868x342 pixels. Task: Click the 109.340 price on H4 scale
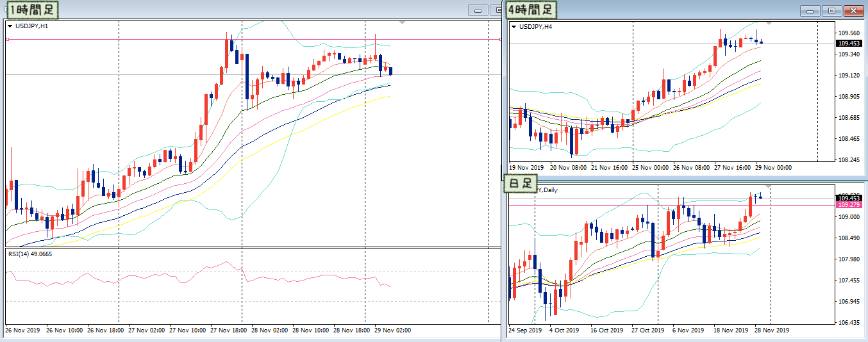point(850,54)
